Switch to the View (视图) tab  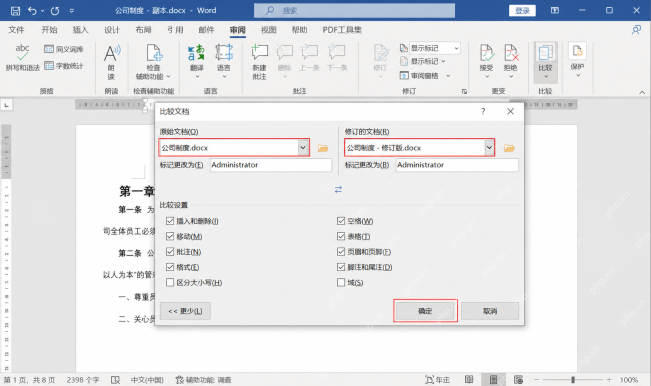click(x=269, y=30)
